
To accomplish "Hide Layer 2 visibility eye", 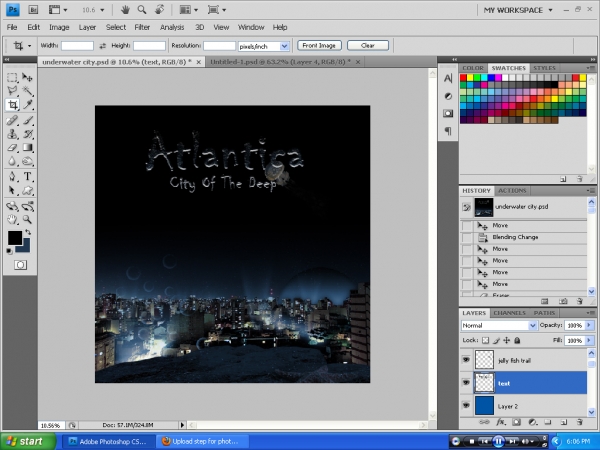I will 466,405.
